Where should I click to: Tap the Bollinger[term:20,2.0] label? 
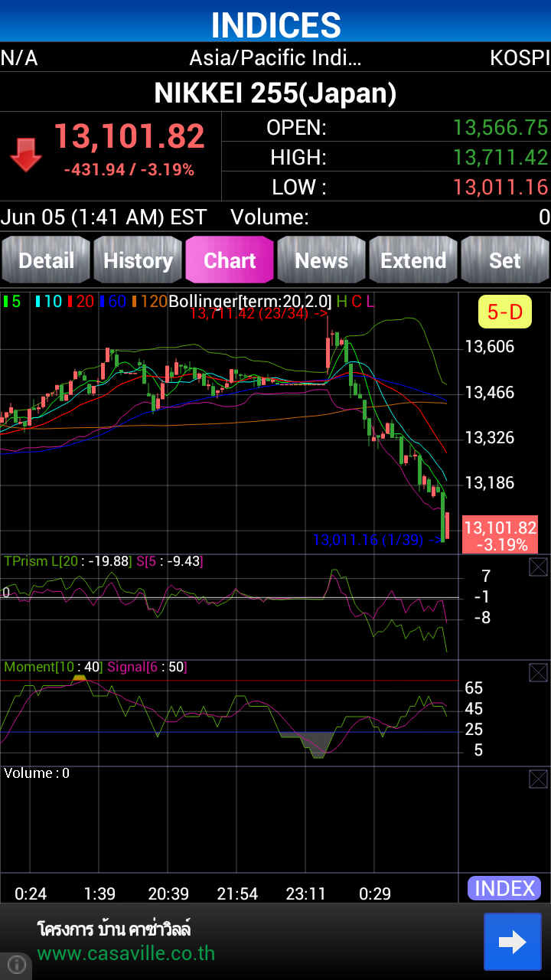[250, 302]
